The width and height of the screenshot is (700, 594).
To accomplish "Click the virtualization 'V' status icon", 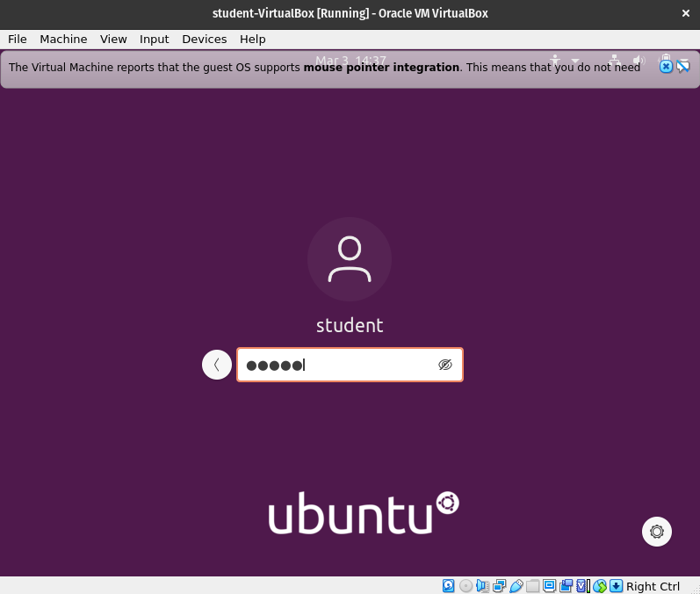I will (581, 586).
